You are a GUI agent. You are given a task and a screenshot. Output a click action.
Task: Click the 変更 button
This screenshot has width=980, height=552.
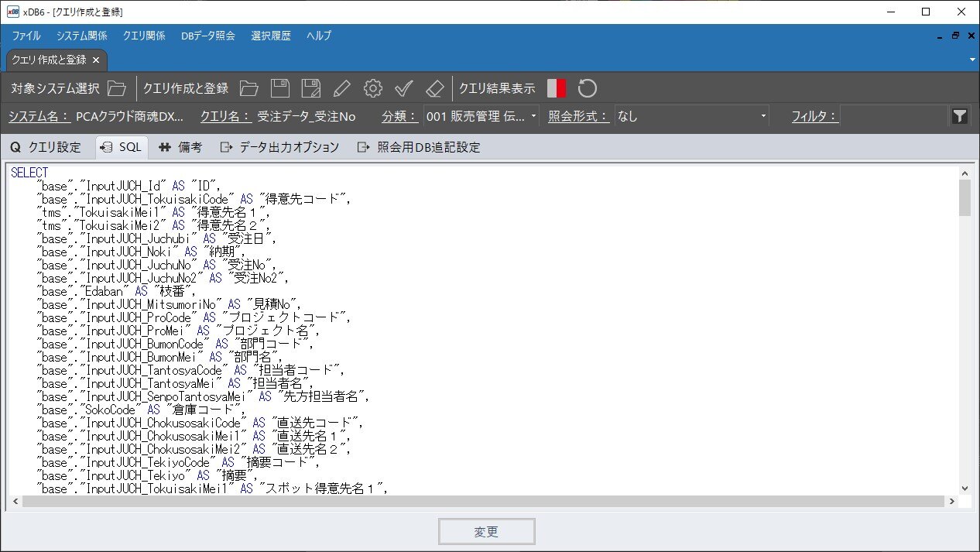point(487,531)
